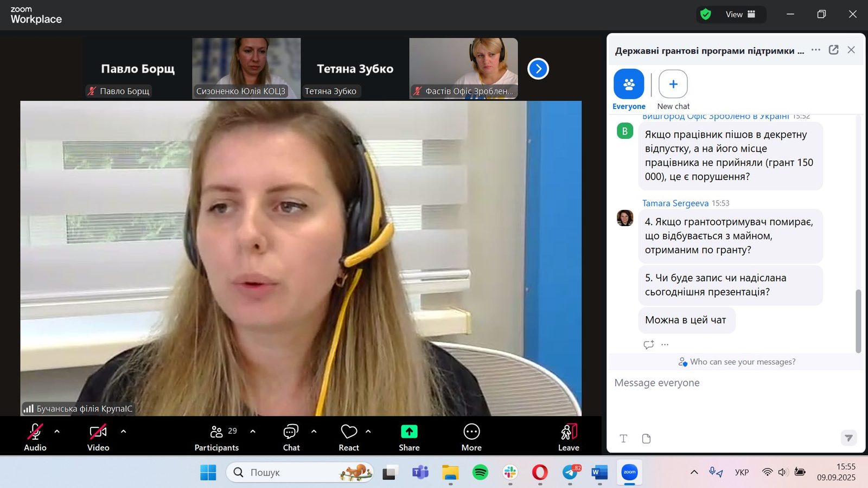
Task: Show next participant thumbnails with blue arrow
Action: click(538, 69)
